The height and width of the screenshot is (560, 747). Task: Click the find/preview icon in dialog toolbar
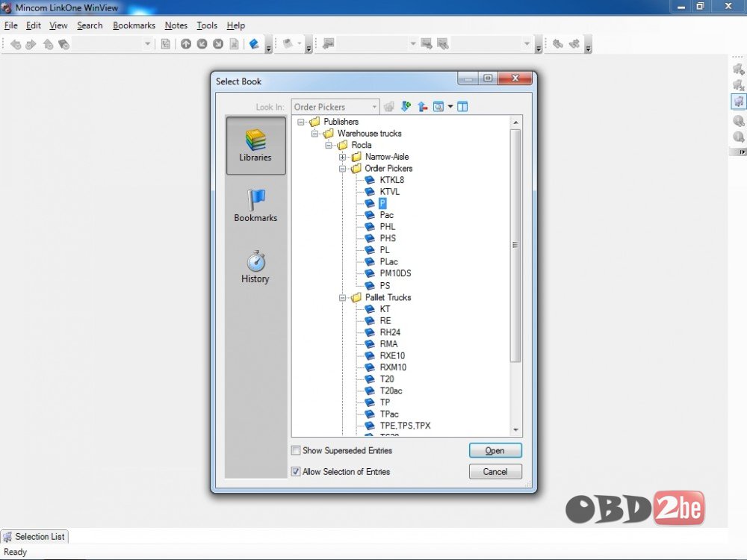[438, 107]
